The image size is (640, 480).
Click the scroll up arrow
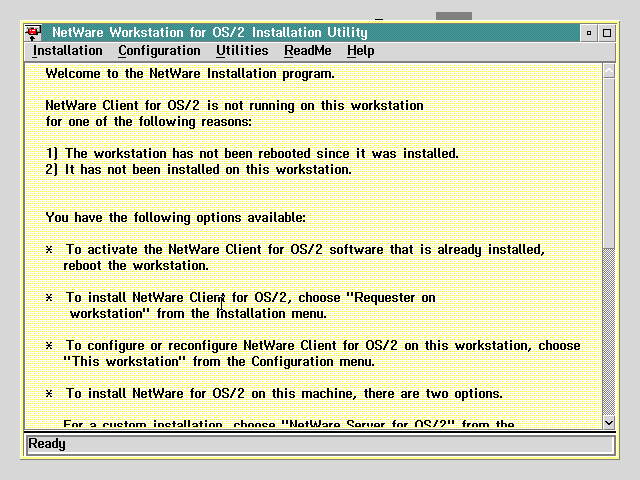[609, 71]
